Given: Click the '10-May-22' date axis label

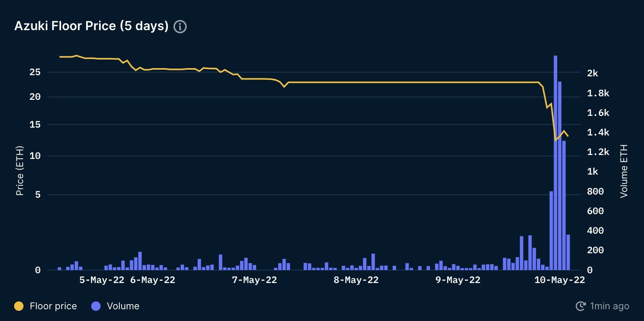Looking at the screenshot, I should [560, 280].
